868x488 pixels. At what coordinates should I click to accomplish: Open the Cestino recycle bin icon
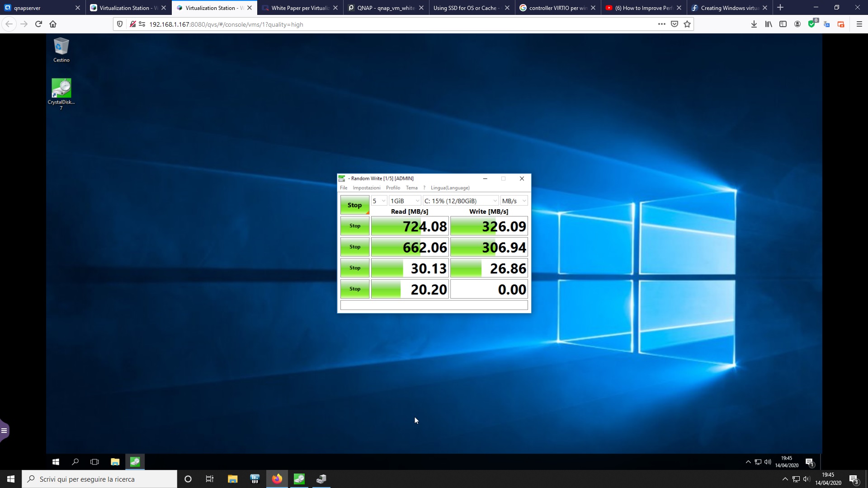[61, 47]
